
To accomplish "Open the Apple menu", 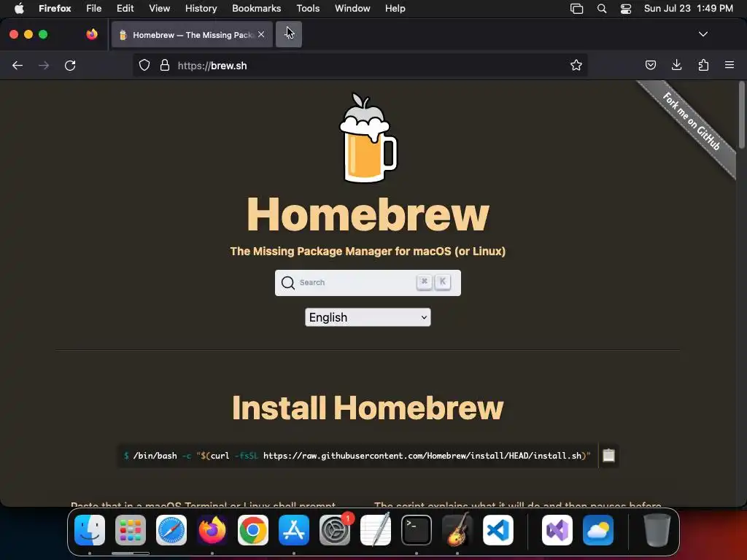I will tap(19, 8).
